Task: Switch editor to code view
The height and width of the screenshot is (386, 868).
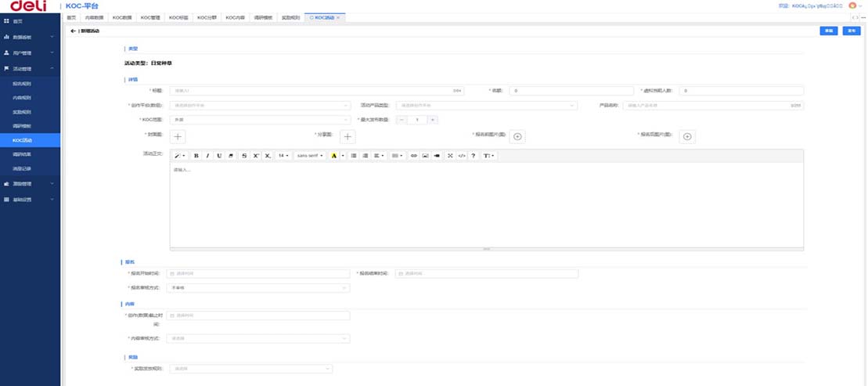Action: [x=462, y=156]
